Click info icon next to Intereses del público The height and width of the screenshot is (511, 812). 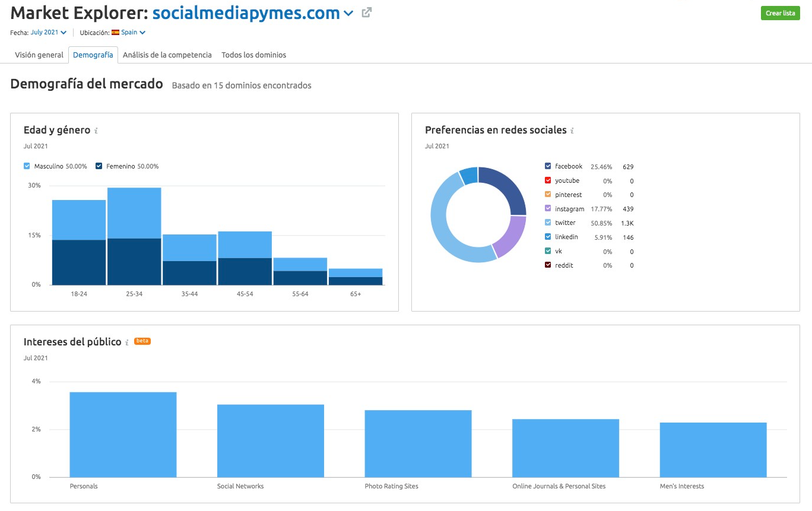(x=127, y=342)
